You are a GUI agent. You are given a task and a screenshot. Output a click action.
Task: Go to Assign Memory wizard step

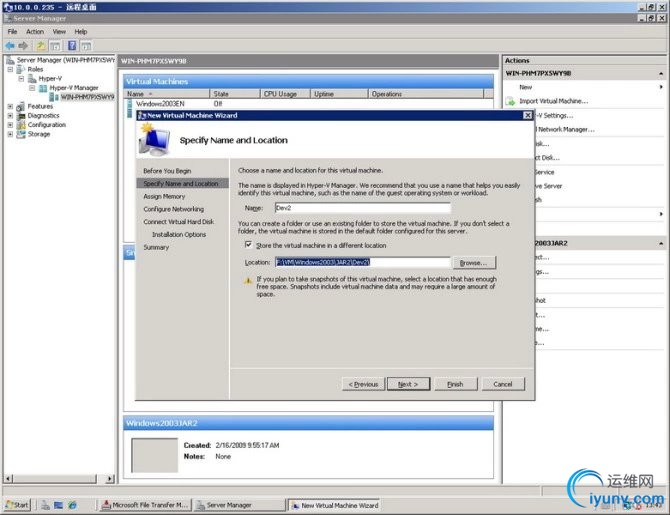pos(165,197)
